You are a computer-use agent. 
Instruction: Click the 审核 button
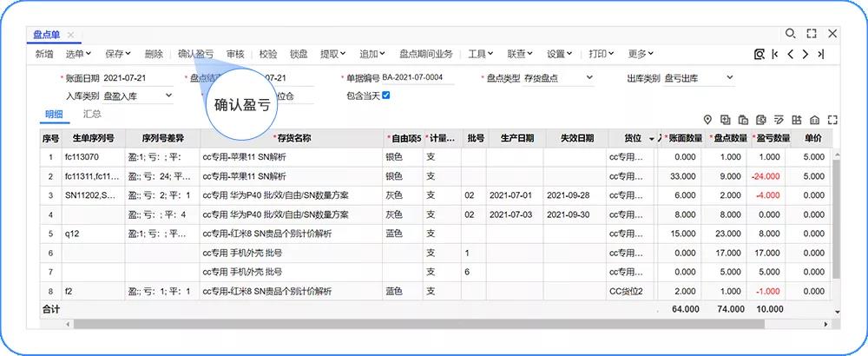[x=235, y=54]
